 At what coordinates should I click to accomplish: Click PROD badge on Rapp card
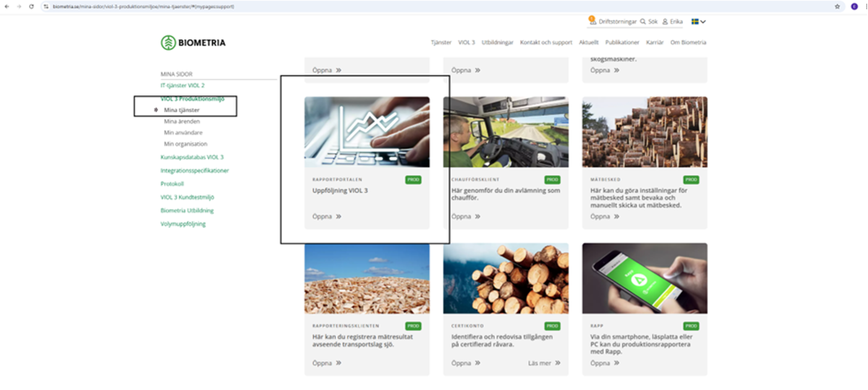691,326
